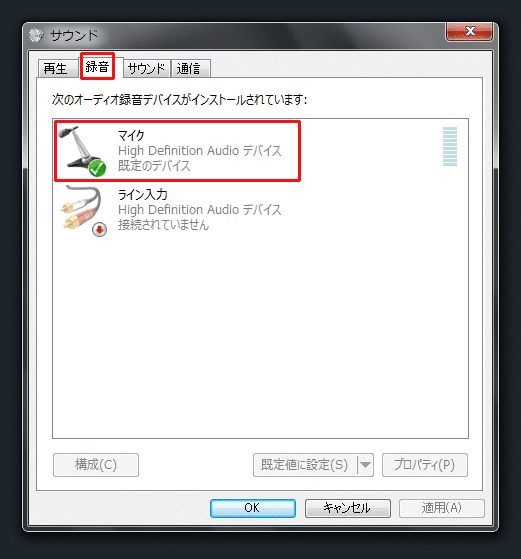Select the マイク device name text

coord(131,135)
